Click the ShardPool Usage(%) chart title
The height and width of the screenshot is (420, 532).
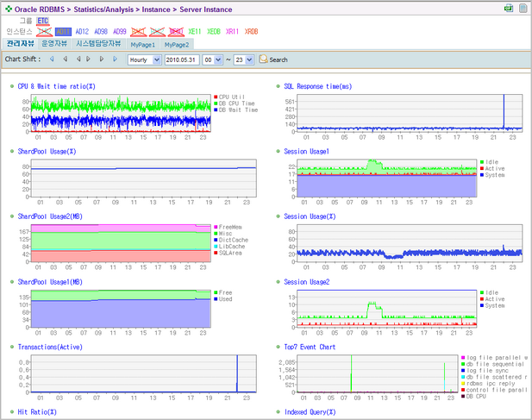click(47, 152)
